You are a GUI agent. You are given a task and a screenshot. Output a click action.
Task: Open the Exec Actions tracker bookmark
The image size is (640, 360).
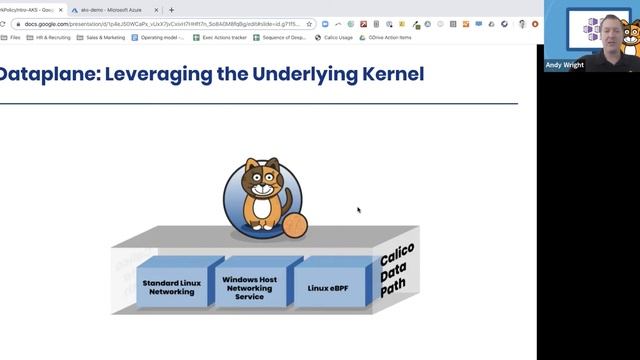click(220, 38)
